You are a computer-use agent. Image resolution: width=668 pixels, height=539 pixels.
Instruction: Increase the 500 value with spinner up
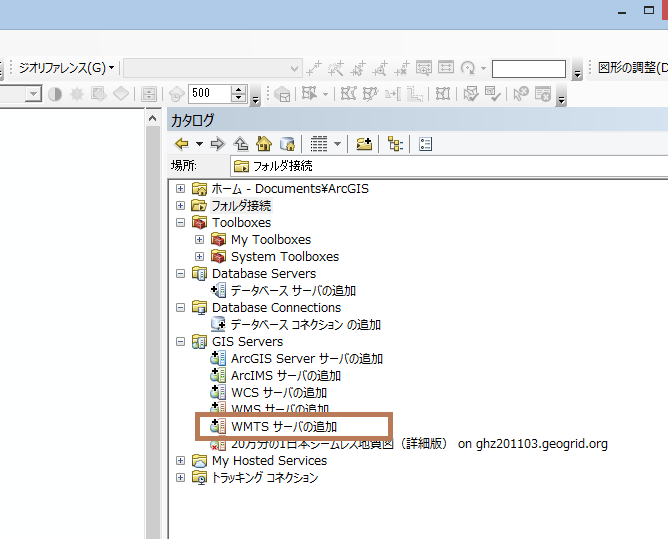point(239,89)
